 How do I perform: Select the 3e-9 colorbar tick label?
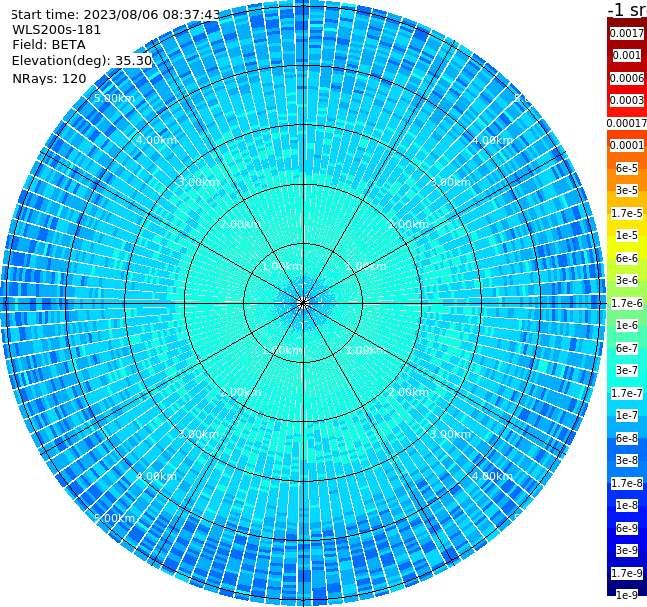click(627, 550)
